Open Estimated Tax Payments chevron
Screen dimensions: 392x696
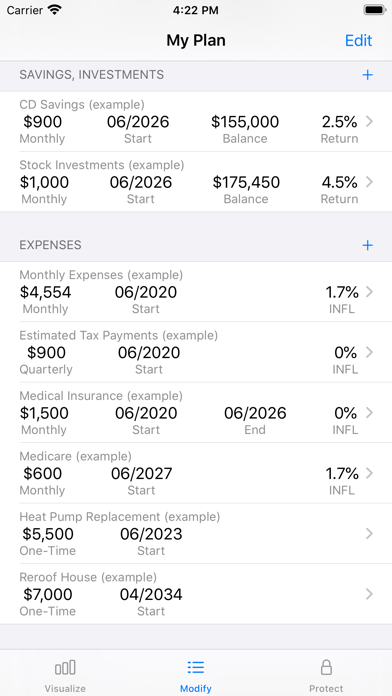click(x=369, y=352)
